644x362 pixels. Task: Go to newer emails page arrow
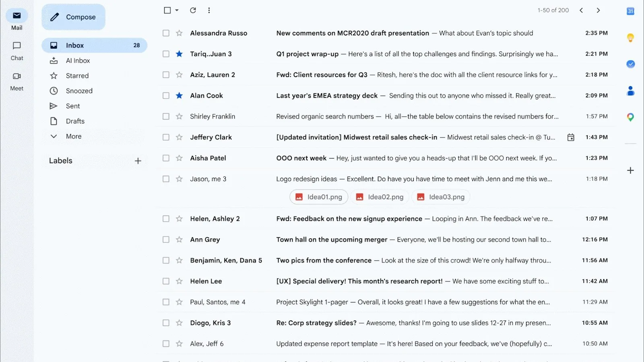click(581, 10)
